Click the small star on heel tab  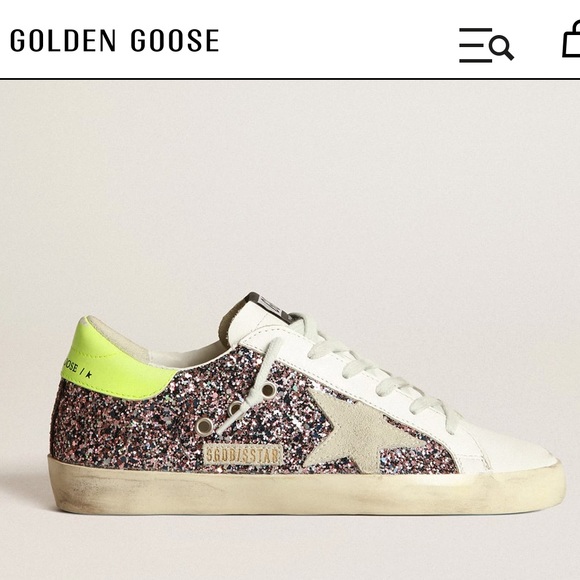[x=88, y=374]
